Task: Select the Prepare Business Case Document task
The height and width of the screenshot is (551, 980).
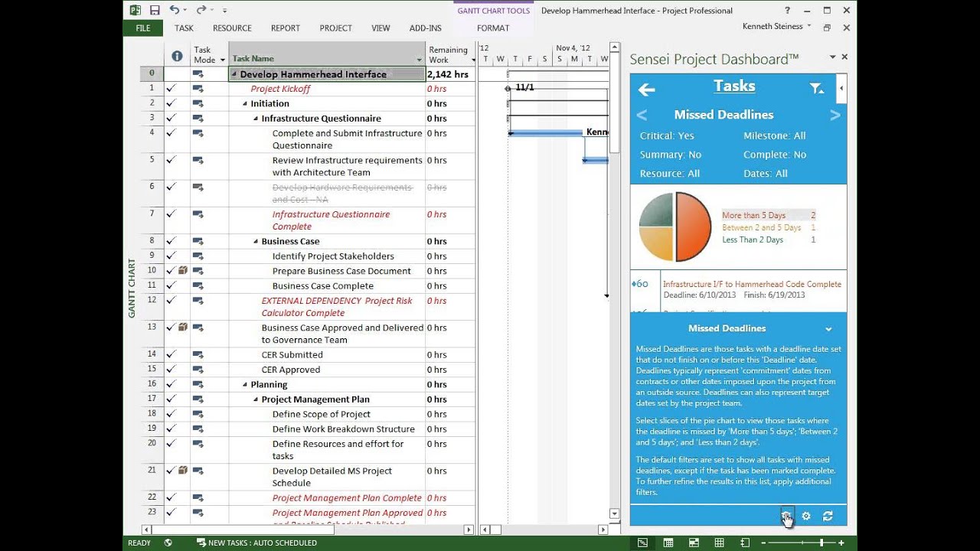Action: [341, 271]
